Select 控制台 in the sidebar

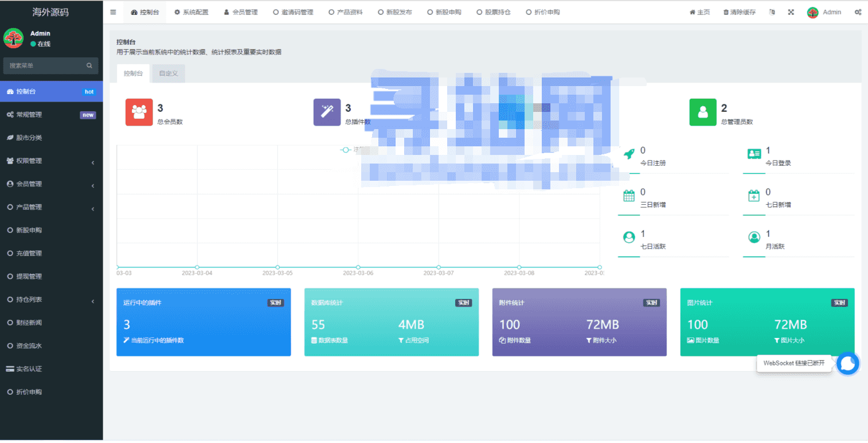point(52,92)
